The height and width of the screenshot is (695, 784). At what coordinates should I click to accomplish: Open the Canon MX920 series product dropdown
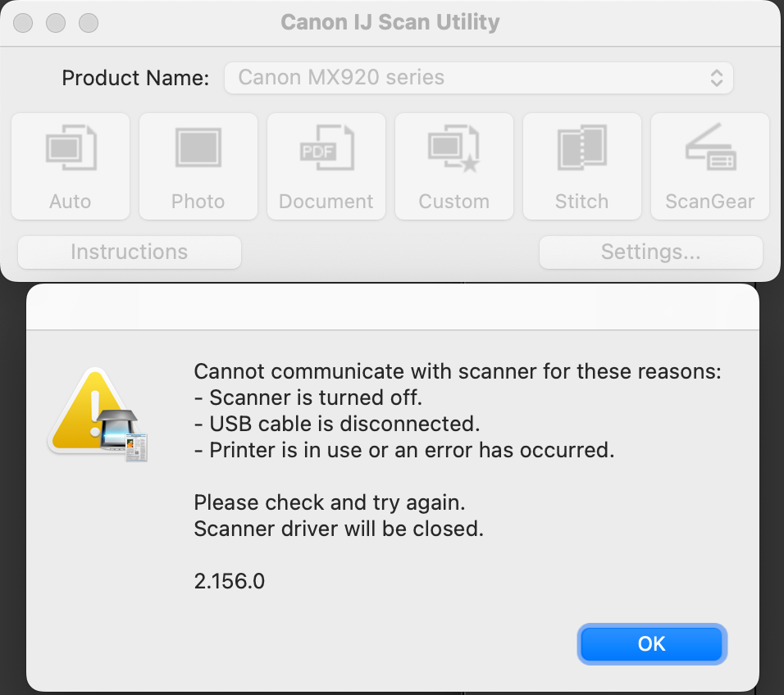[x=478, y=78]
